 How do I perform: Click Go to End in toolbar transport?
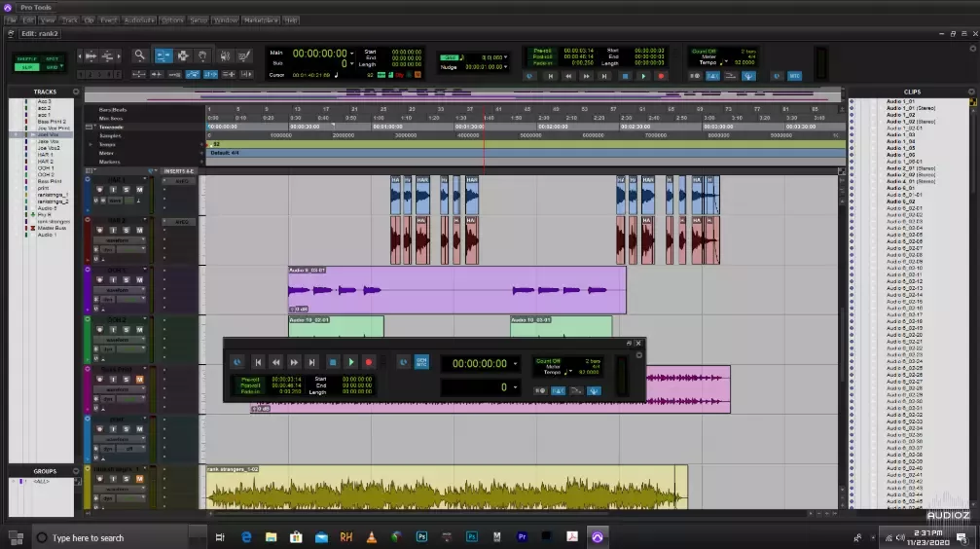coord(604,76)
